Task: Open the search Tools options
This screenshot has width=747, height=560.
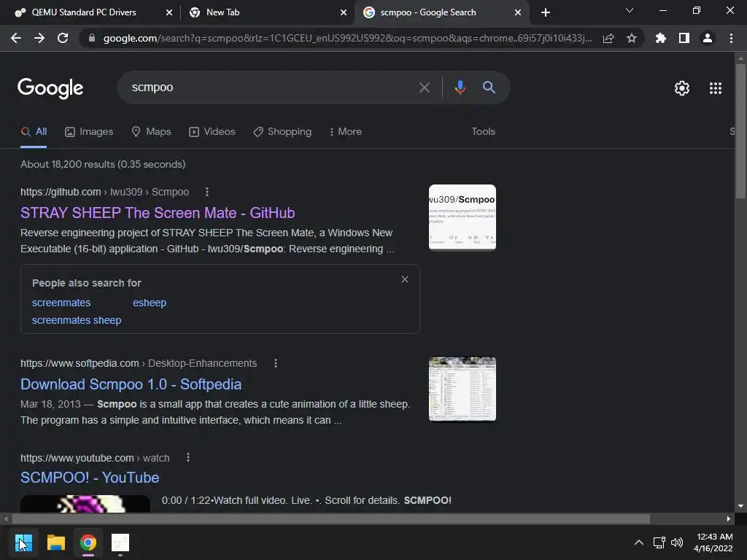Action: tap(483, 132)
